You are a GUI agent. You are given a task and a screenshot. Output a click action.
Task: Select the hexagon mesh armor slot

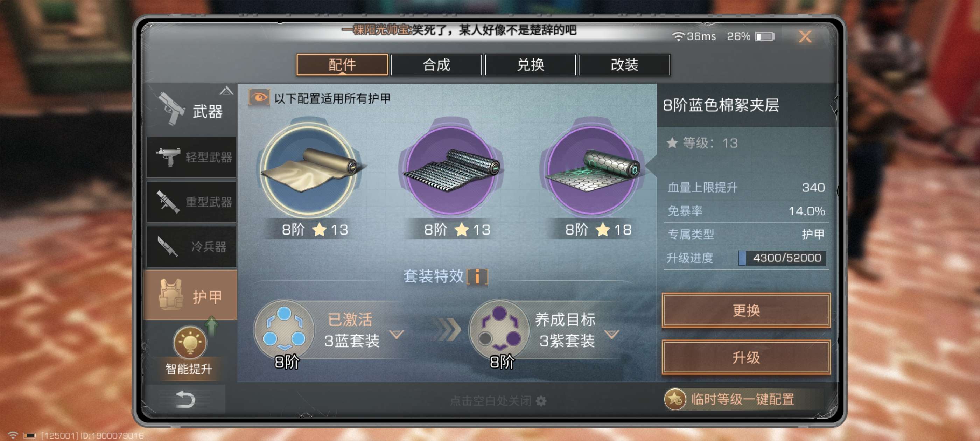tap(592, 170)
